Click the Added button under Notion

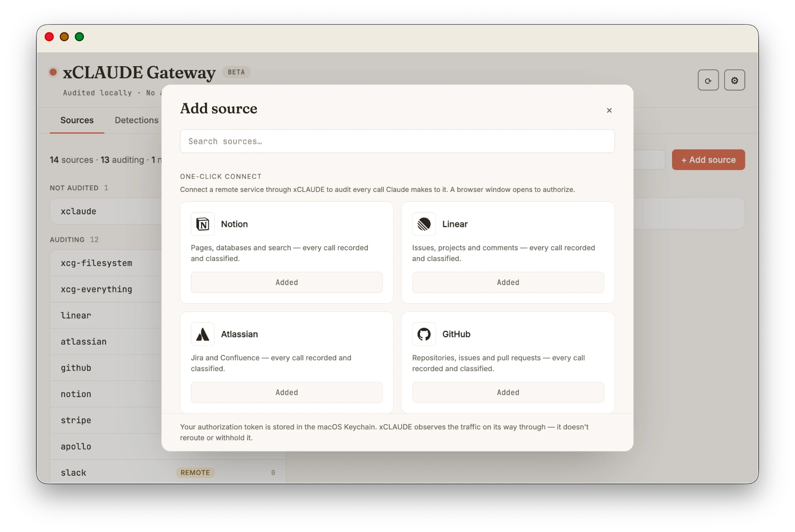point(287,282)
